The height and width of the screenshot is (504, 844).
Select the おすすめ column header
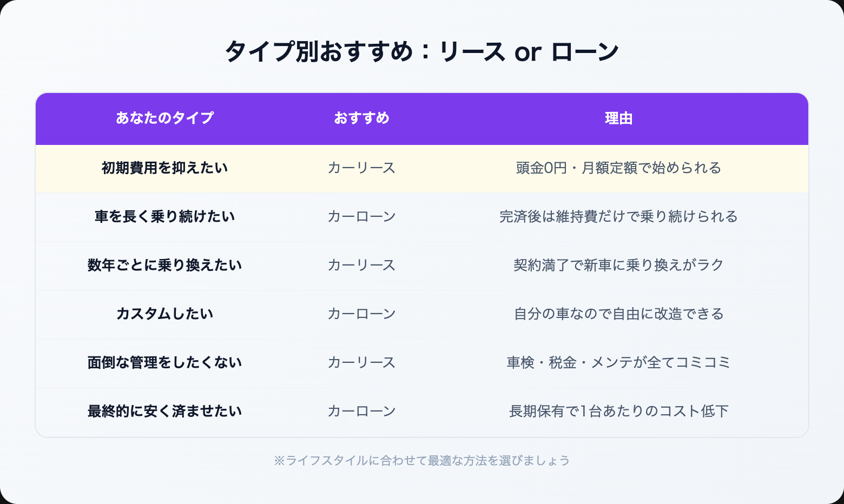[361, 118]
